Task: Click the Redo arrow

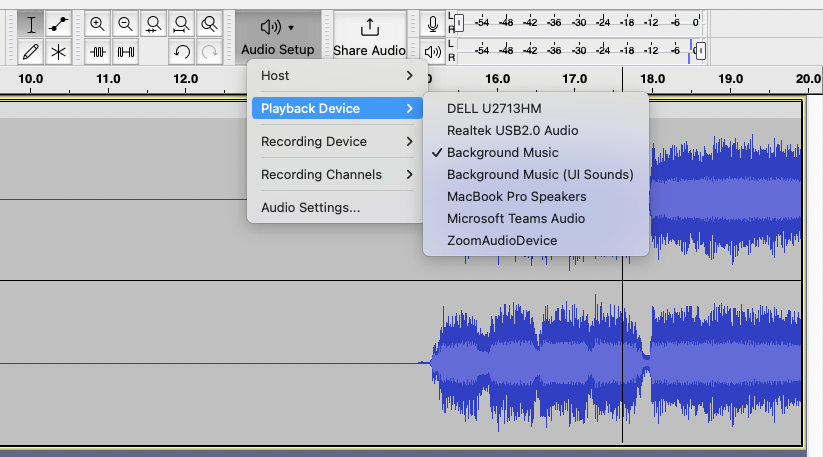Action: (x=209, y=52)
